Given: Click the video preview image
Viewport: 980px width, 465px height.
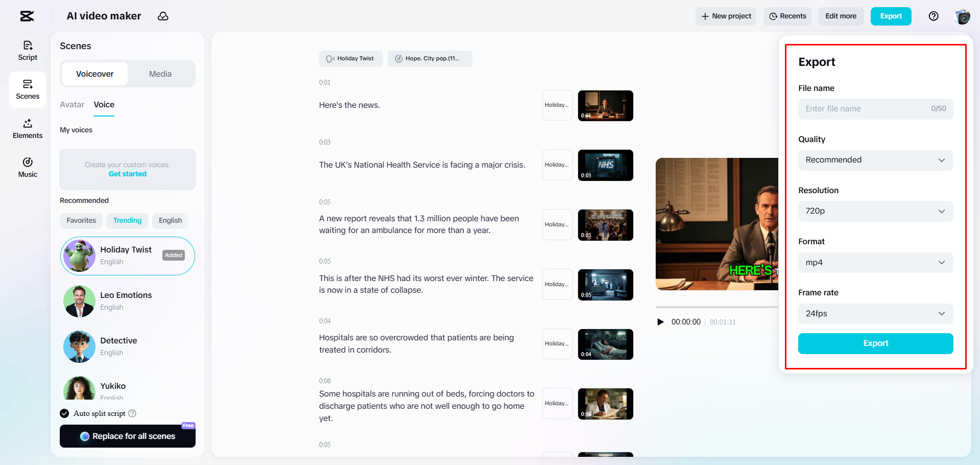Looking at the screenshot, I should coord(716,224).
